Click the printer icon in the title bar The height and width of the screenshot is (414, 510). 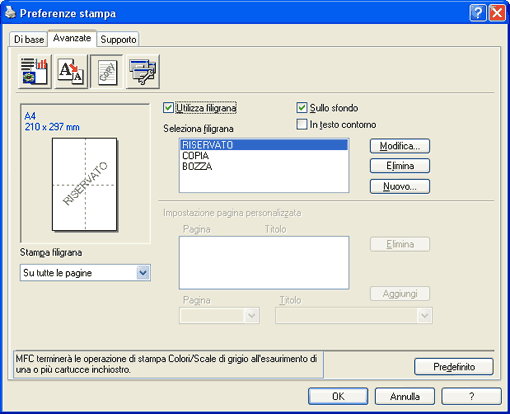coord(10,13)
